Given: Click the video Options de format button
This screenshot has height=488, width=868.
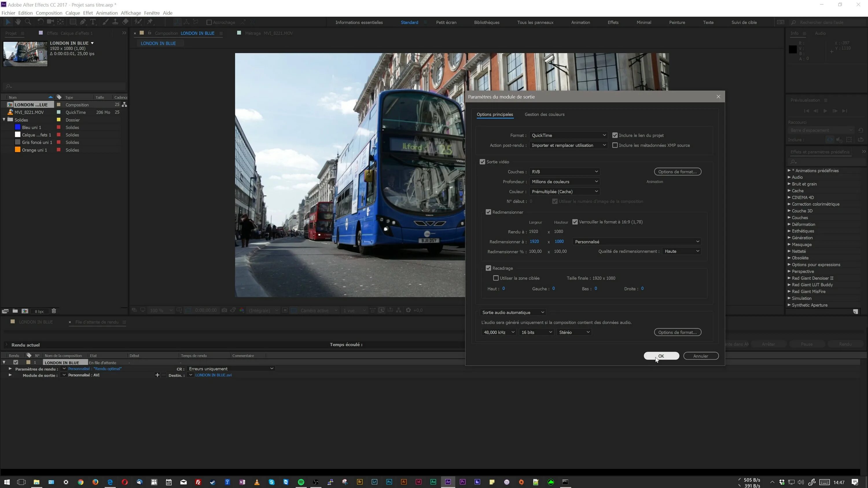Looking at the screenshot, I should pyautogui.click(x=677, y=171).
